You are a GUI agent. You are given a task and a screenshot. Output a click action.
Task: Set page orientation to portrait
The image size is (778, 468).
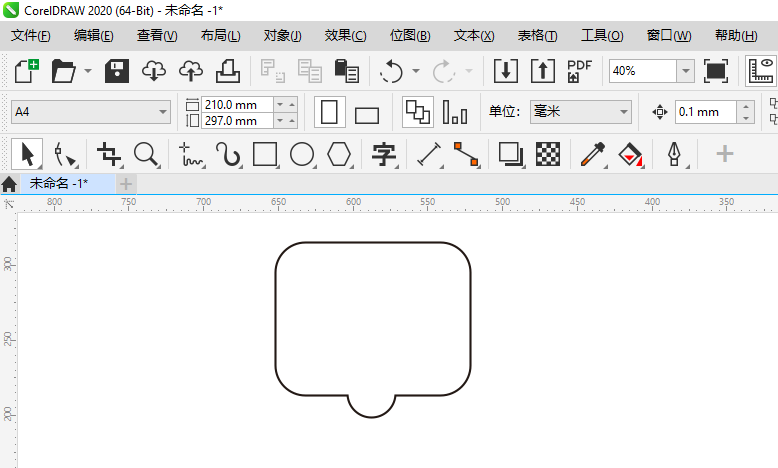click(329, 112)
